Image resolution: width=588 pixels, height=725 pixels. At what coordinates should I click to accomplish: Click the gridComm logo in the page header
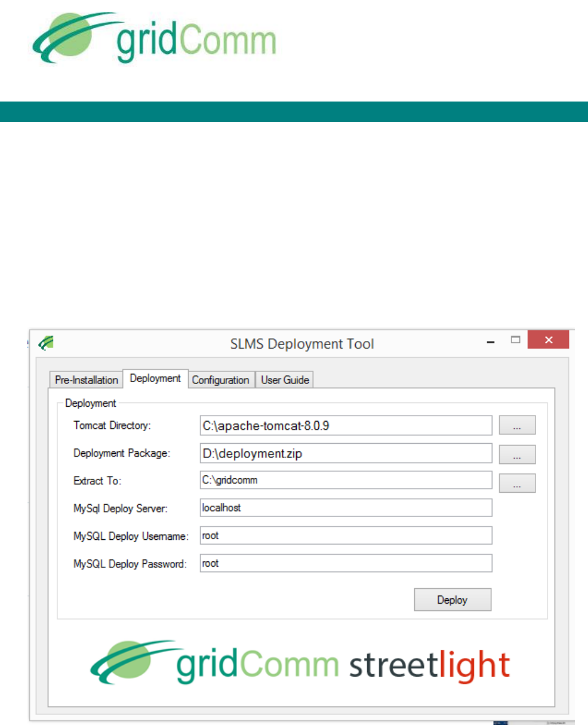(154, 38)
